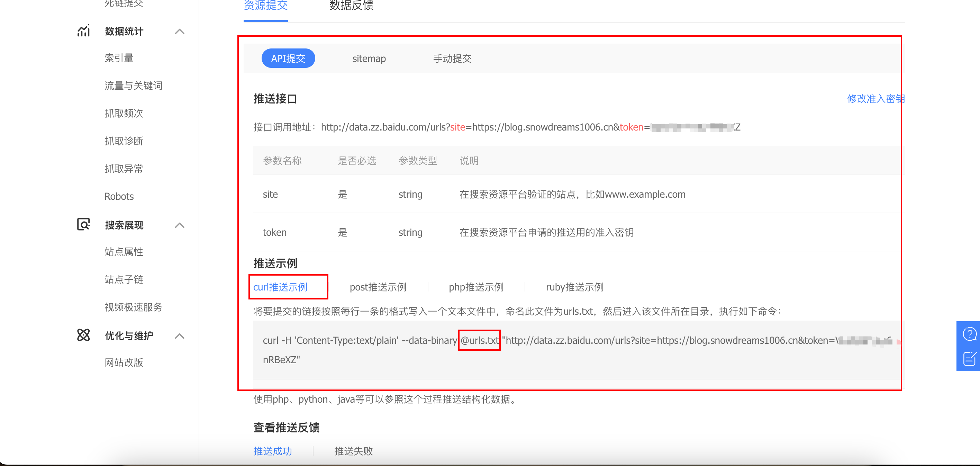Image resolution: width=980 pixels, height=466 pixels.
Task: Click the 修改准入密钥 link
Action: click(875, 99)
